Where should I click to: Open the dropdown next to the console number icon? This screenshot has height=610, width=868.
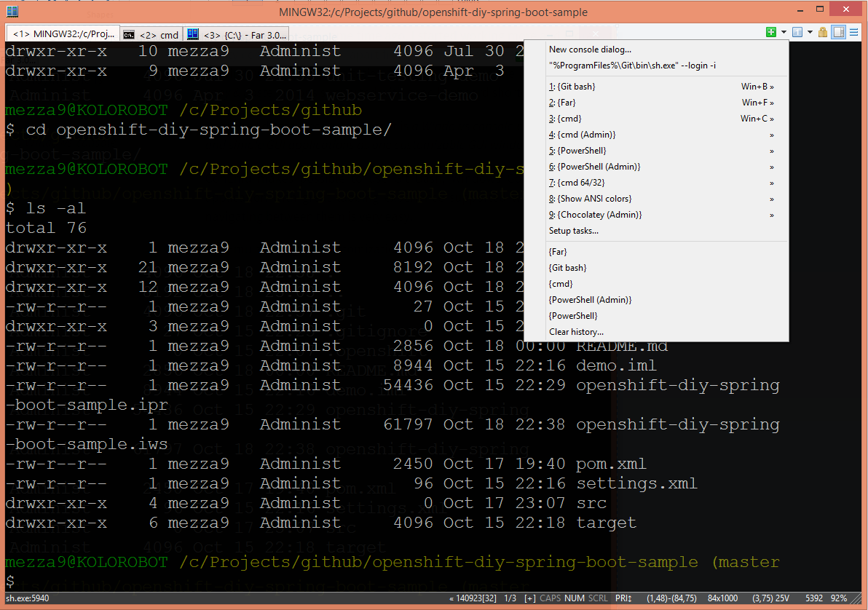[809, 32]
